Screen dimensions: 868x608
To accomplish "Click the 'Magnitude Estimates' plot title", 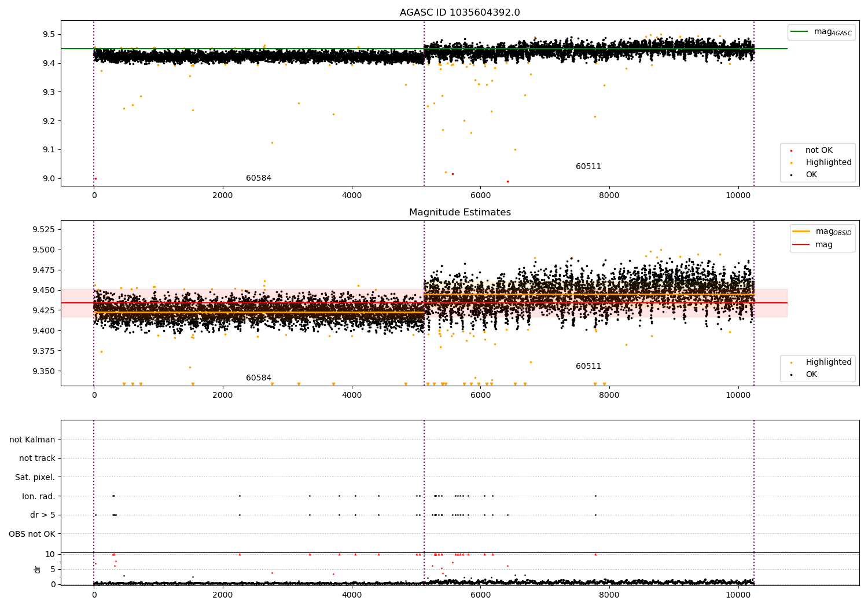I will pos(459,213).
